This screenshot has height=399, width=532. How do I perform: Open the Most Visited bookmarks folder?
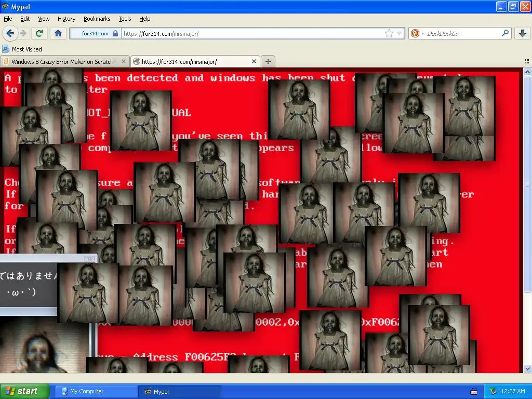click(22, 49)
